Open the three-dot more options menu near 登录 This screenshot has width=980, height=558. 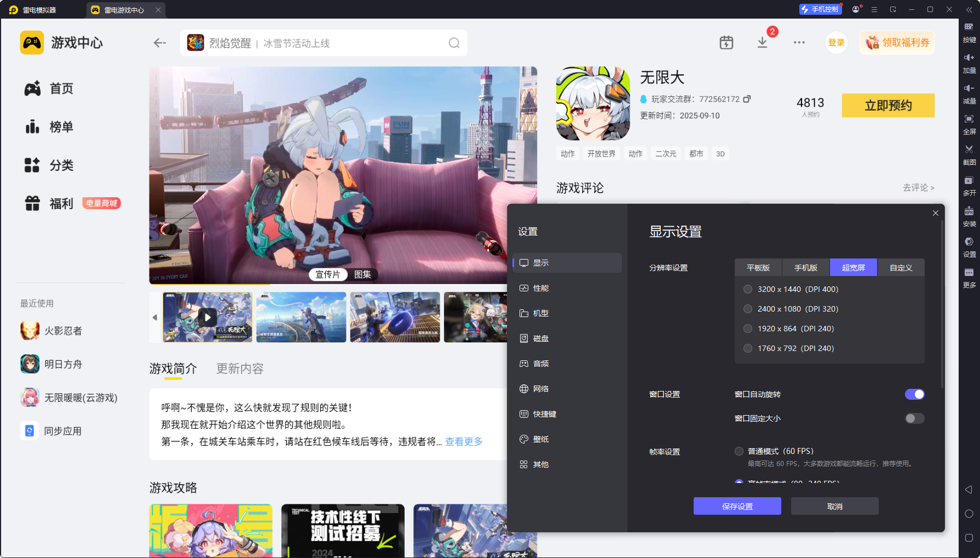799,42
